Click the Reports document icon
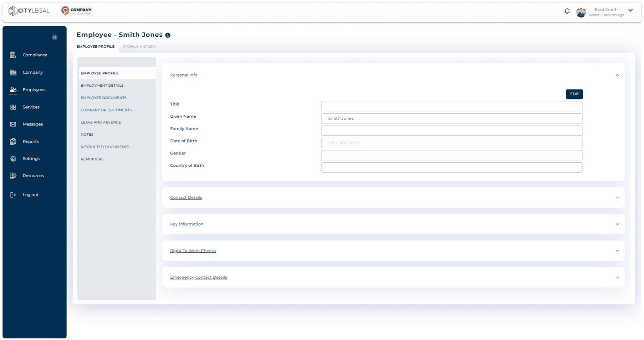 (13, 142)
